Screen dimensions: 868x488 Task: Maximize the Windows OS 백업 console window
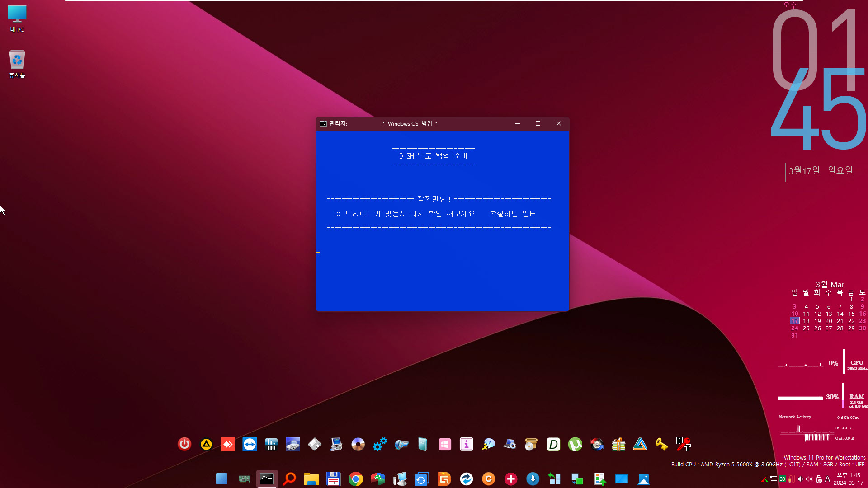[538, 123]
